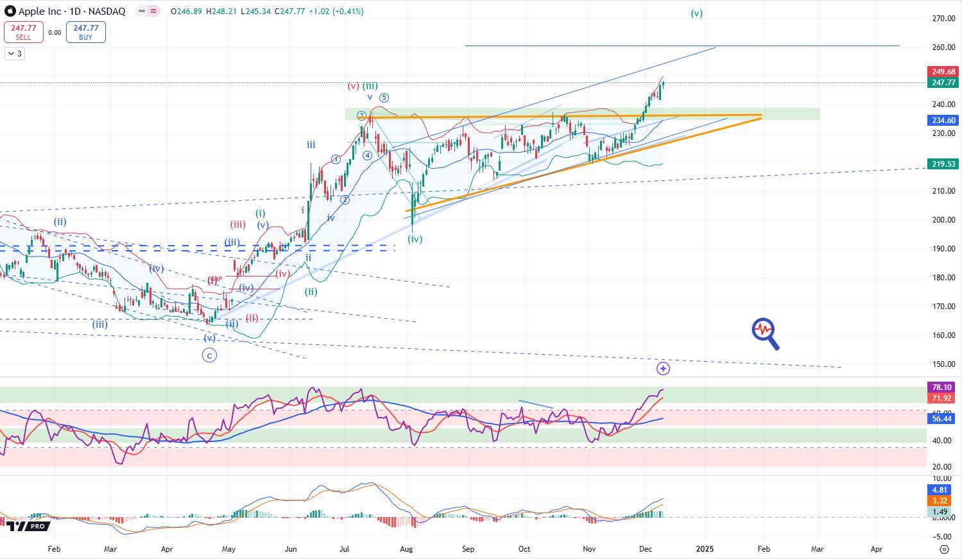The height and width of the screenshot is (560, 962).
Task: Click the Dec label on the time axis
Action: [x=645, y=549]
